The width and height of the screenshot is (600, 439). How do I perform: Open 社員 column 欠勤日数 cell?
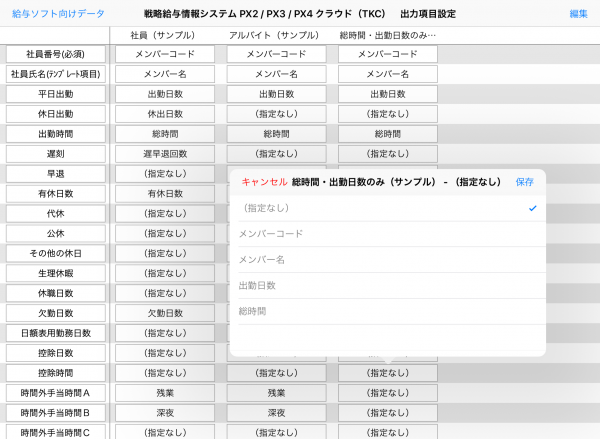click(x=165, y=313)
